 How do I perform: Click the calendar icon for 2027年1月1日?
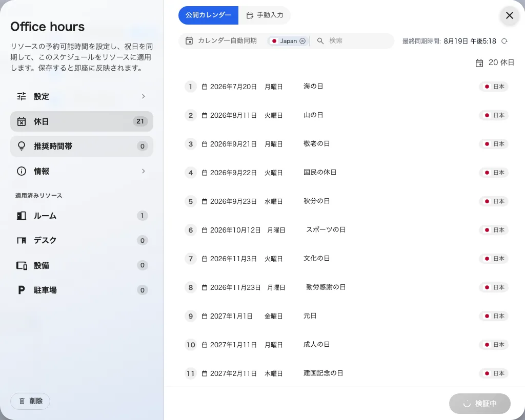click(205, 317)
